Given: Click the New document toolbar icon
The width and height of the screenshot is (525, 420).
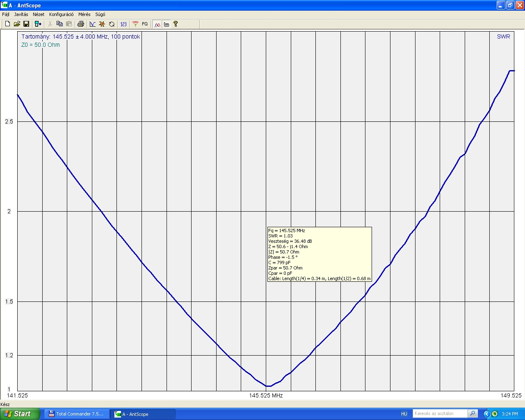Looking at the screenshot, I should click(7, 24).
